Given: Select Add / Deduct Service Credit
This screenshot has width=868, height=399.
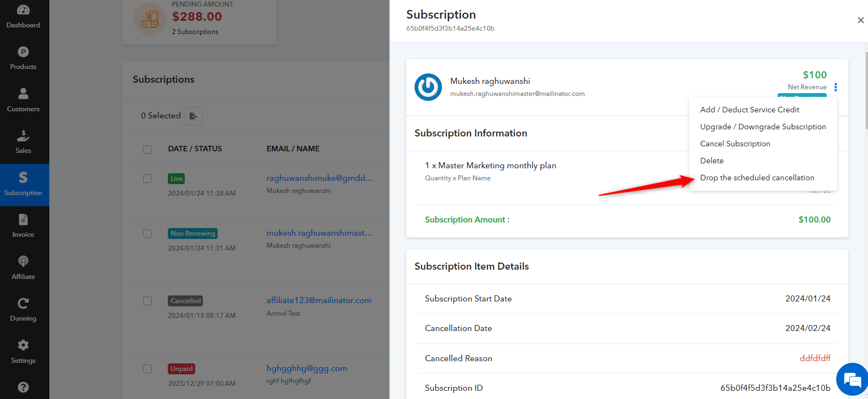Looking at the screenshot, I should 750,110.
